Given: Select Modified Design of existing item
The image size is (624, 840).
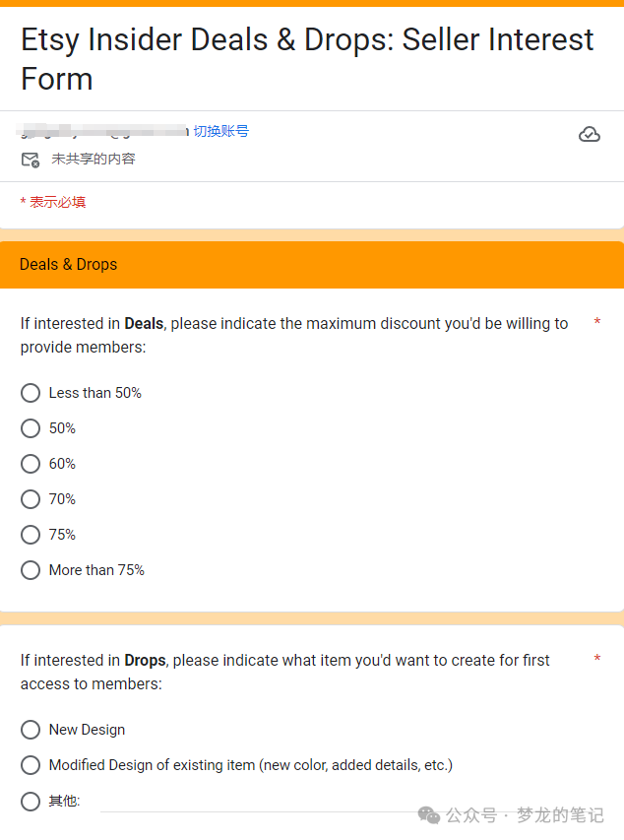Looking at the screenshot, I should point(31,764).
